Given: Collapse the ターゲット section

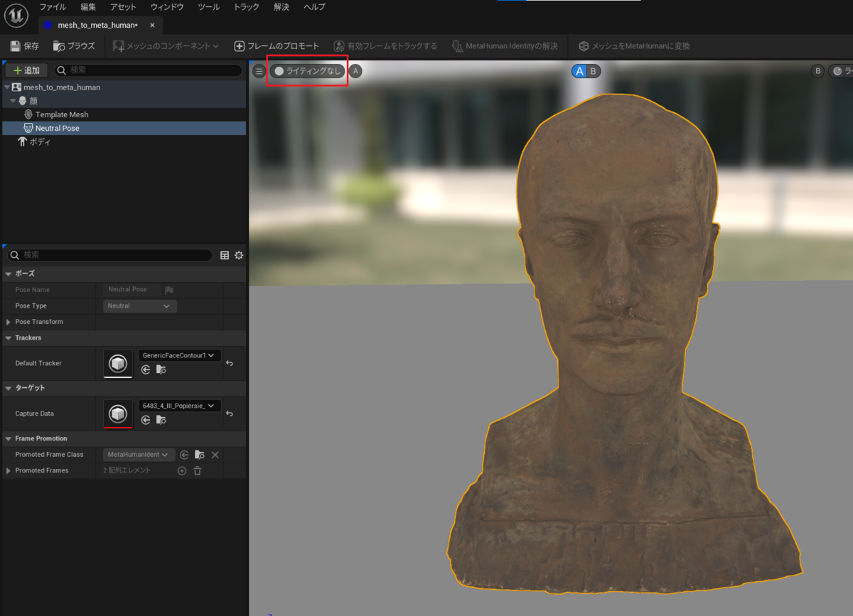Looking at the screenshot, I should click(8, 388).
